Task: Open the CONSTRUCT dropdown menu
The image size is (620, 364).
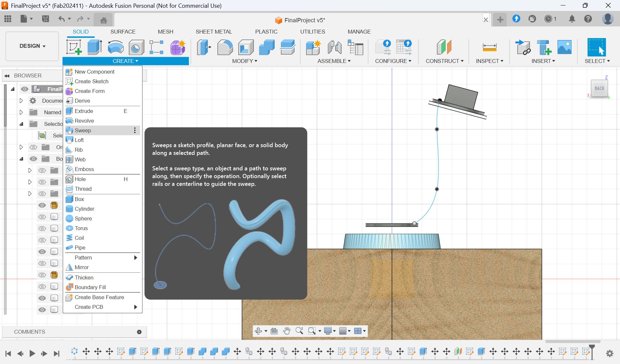Action: [x=444, y=61]
